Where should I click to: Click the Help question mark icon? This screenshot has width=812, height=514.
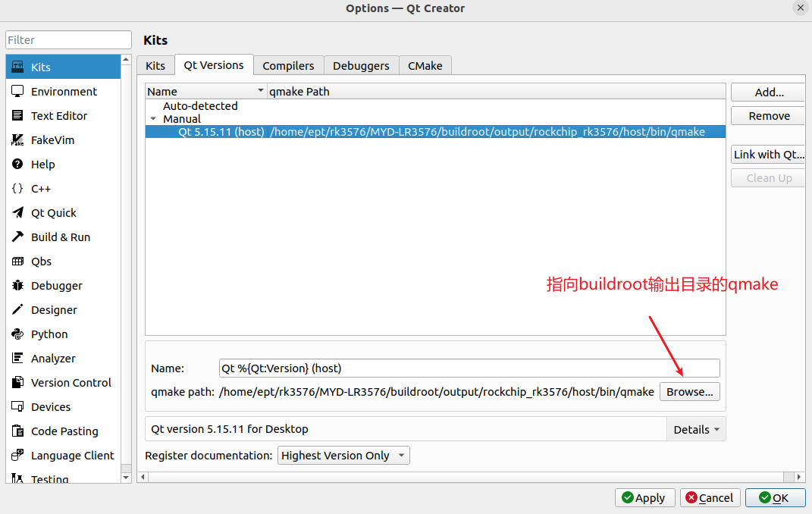coord(17,164)
